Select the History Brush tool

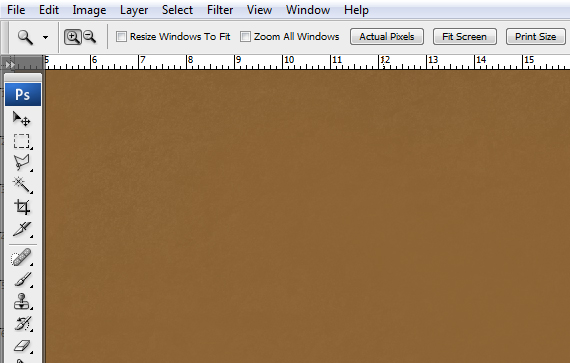coord(22,323)
